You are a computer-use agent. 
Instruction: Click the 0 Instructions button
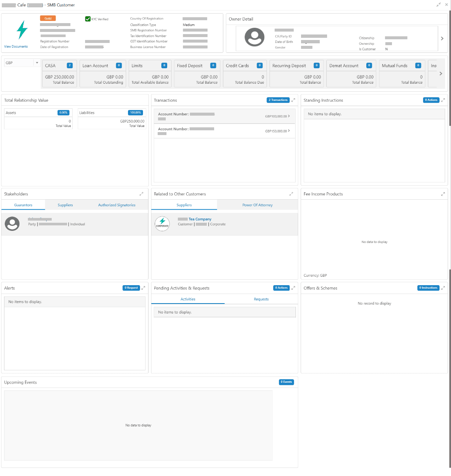click(x=428, y=288)
